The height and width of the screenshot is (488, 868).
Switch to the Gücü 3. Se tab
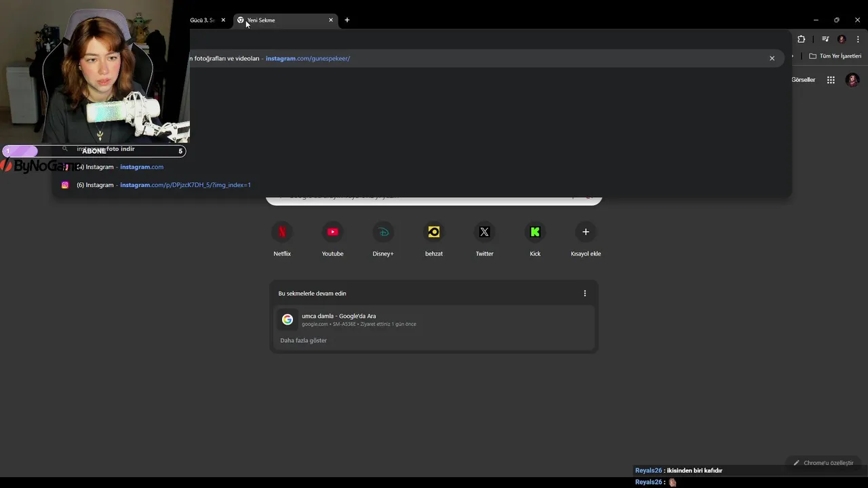tap(202, 20)
